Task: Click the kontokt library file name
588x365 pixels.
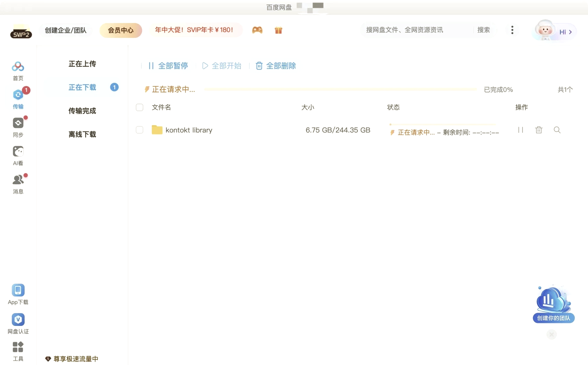Action: coord(189,130)
